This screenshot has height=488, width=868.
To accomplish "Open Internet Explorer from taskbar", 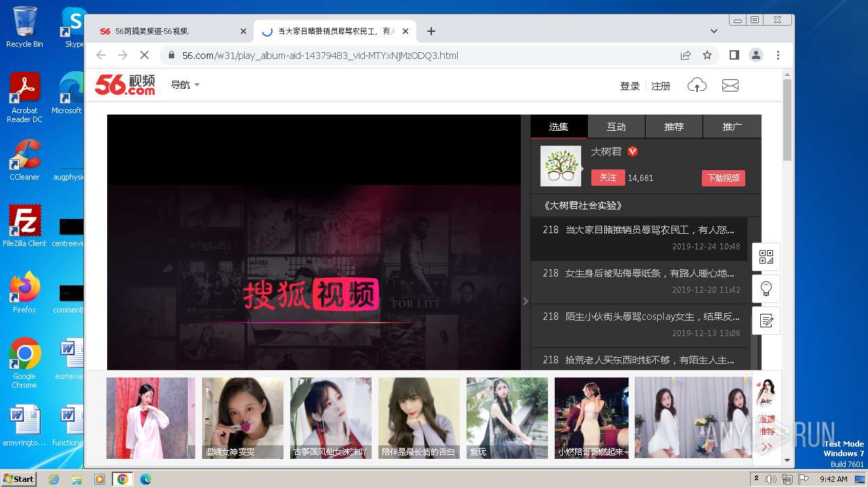I will [54, 479].
